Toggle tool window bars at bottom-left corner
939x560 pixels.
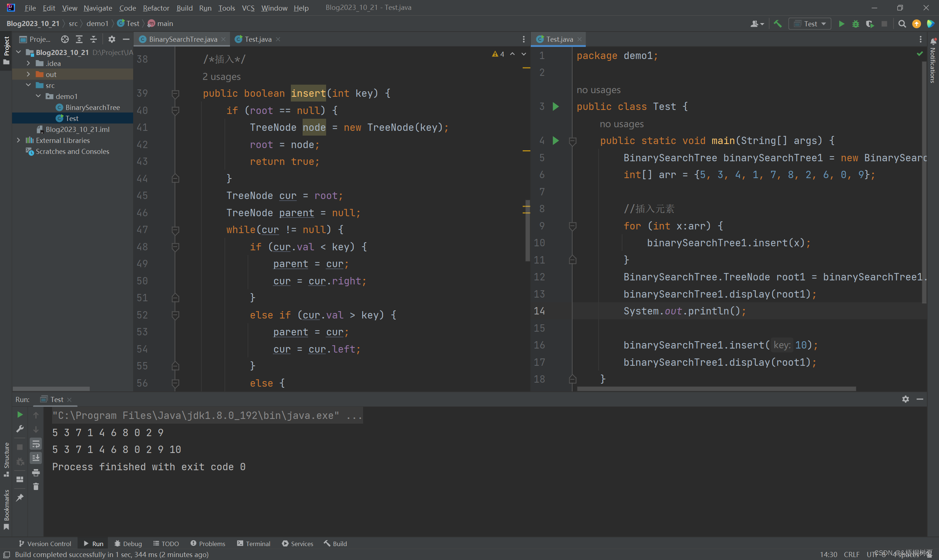(6, 555)
